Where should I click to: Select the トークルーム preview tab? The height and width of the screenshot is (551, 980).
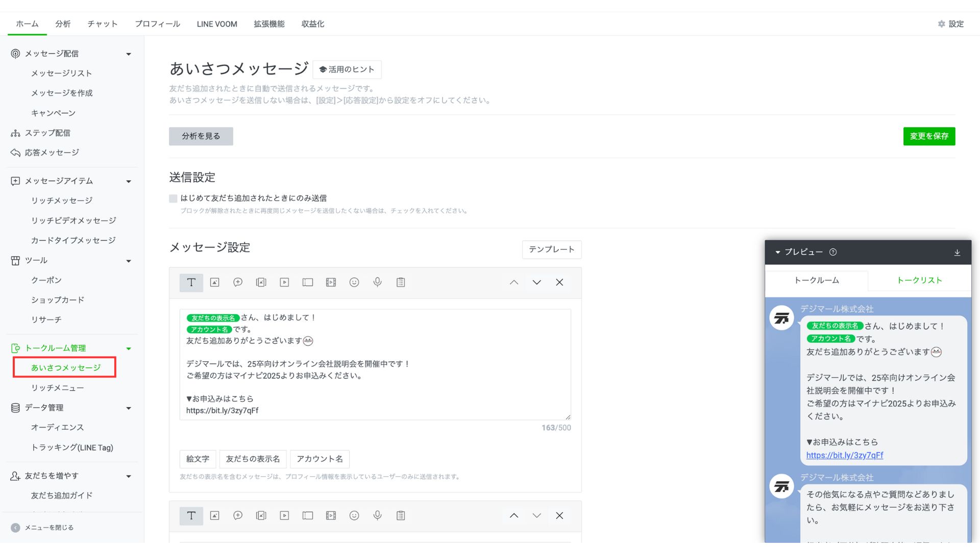[817, 281]
